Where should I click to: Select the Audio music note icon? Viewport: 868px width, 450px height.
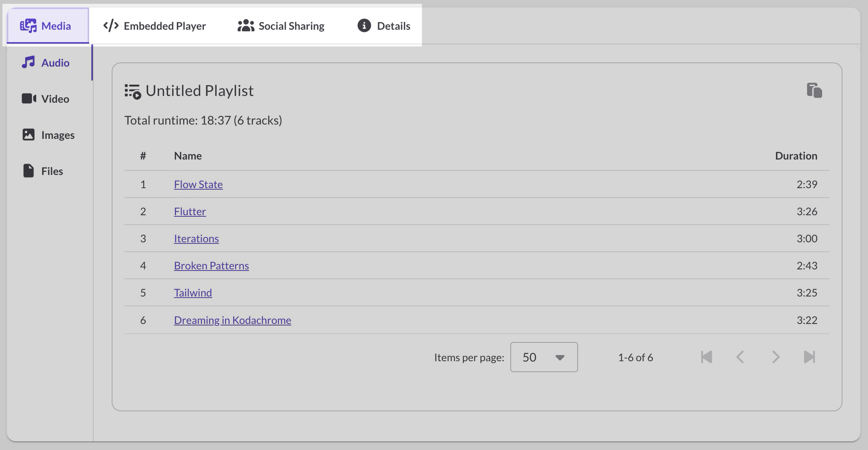28,62
